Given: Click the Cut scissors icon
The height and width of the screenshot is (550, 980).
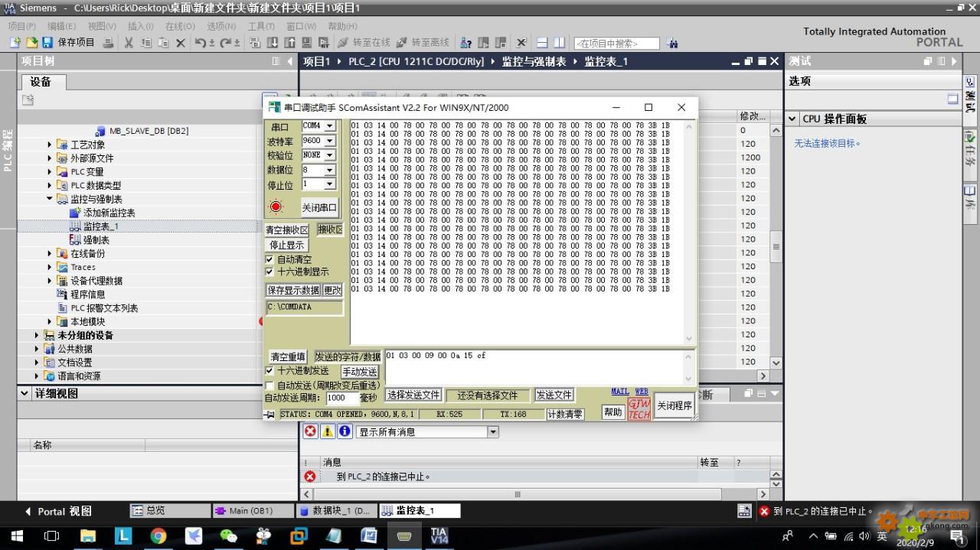Looking at the screenshot, I should pyautogui.click(x=129, y=43).
